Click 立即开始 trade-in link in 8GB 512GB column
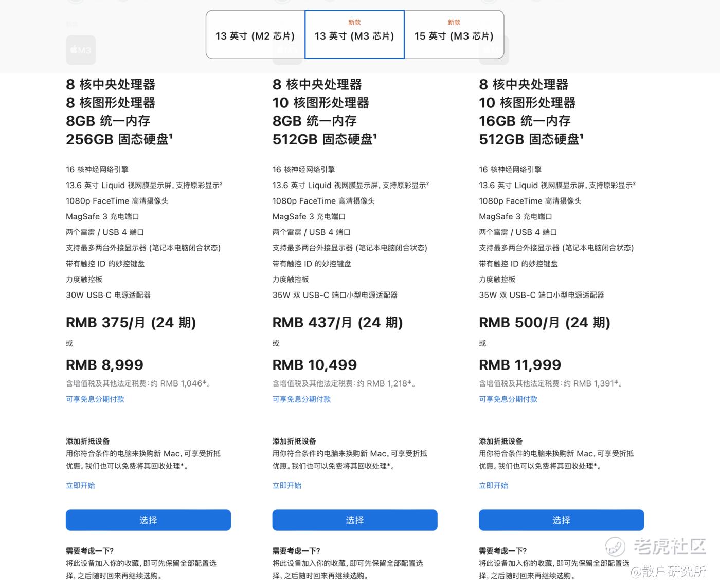This screenshot has height=588, width=720. (x=287, y=485)
